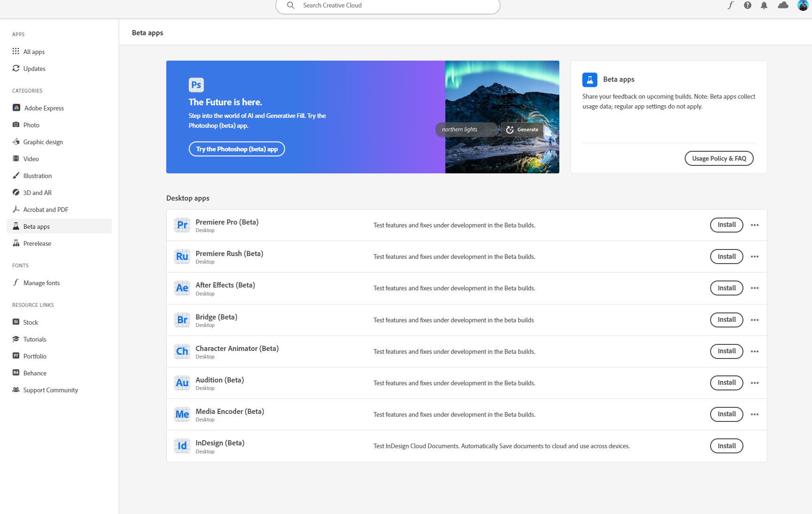The height and width of the screenshot is (514, 812).
Task: Check cloud sync status icon
Action: 783,6
